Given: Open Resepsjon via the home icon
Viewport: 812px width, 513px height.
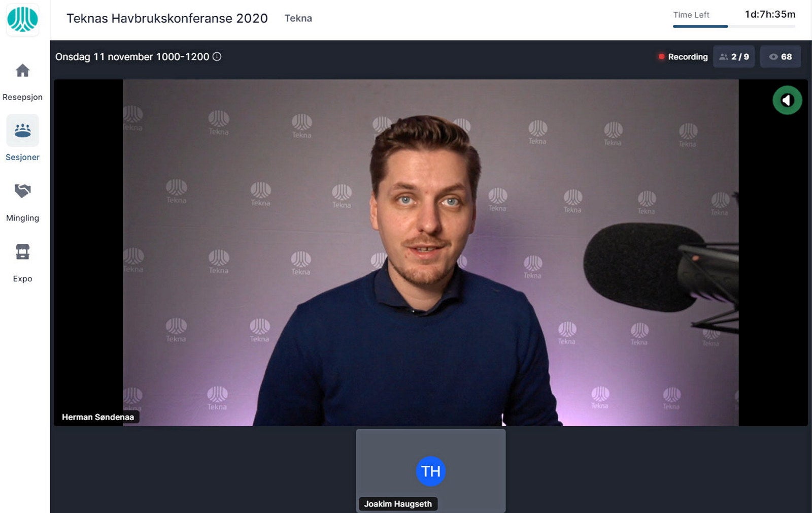Looking at the screenshot, I should (x=22, y=71).
